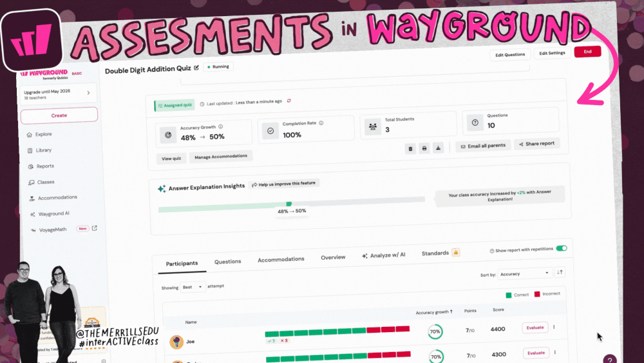The image size is (644, 363).
Task: Click the pencil edit icon beside quiz title
Action: tap(196, 68)
